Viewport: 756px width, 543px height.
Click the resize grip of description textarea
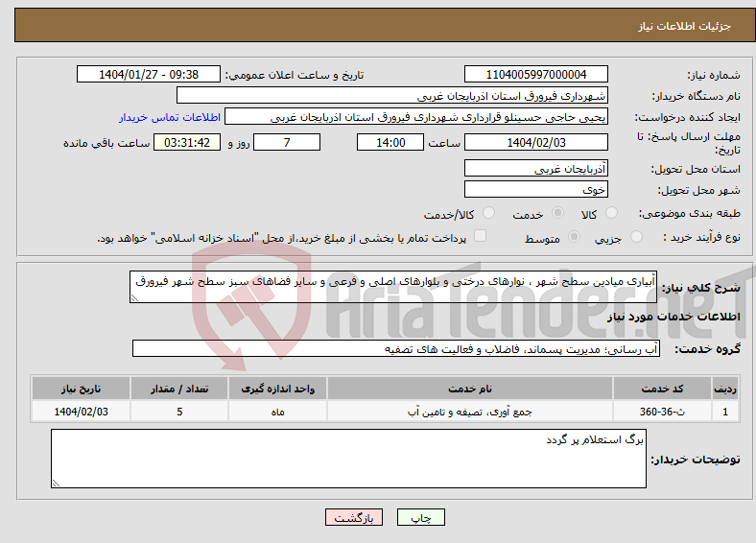[x=134, y=298]
